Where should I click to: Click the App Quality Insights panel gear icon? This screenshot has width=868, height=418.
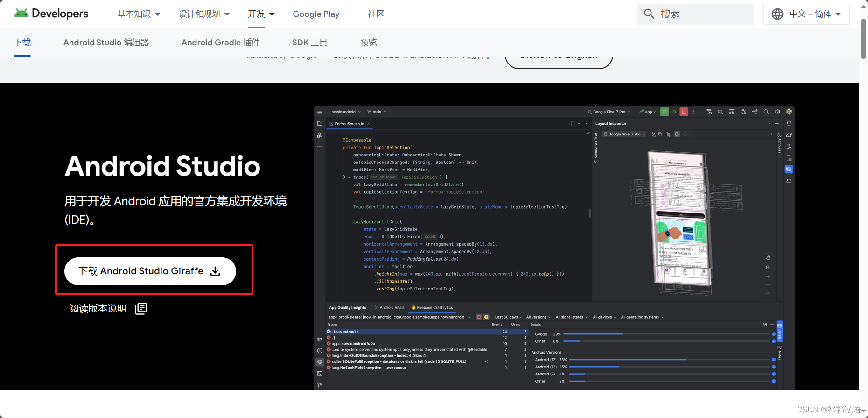coord(765,325)
